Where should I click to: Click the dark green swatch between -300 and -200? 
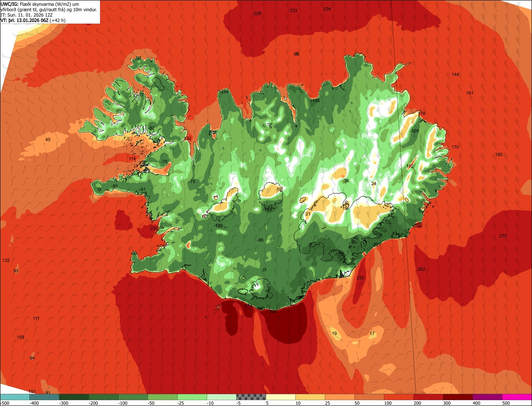74,397
